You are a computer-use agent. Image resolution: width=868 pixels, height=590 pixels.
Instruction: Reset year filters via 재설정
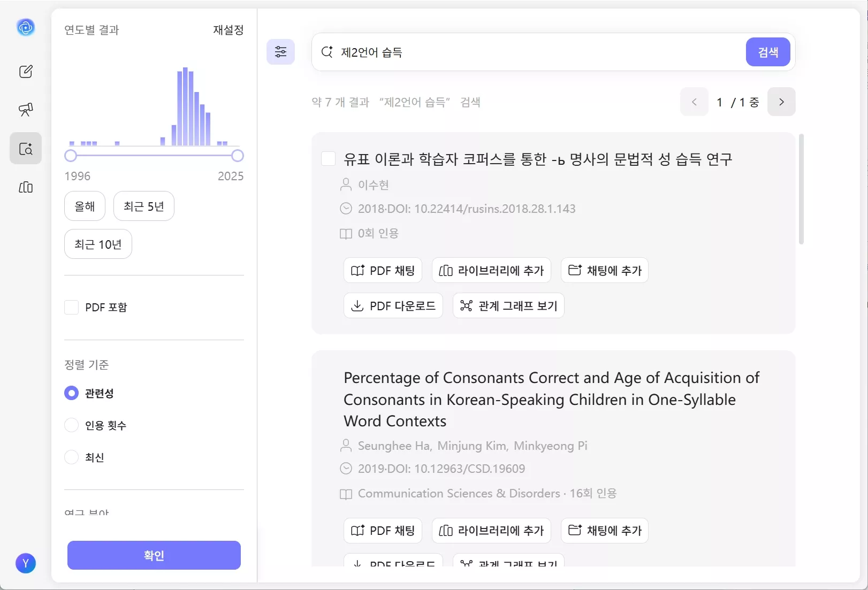click(x=227, y=30)
